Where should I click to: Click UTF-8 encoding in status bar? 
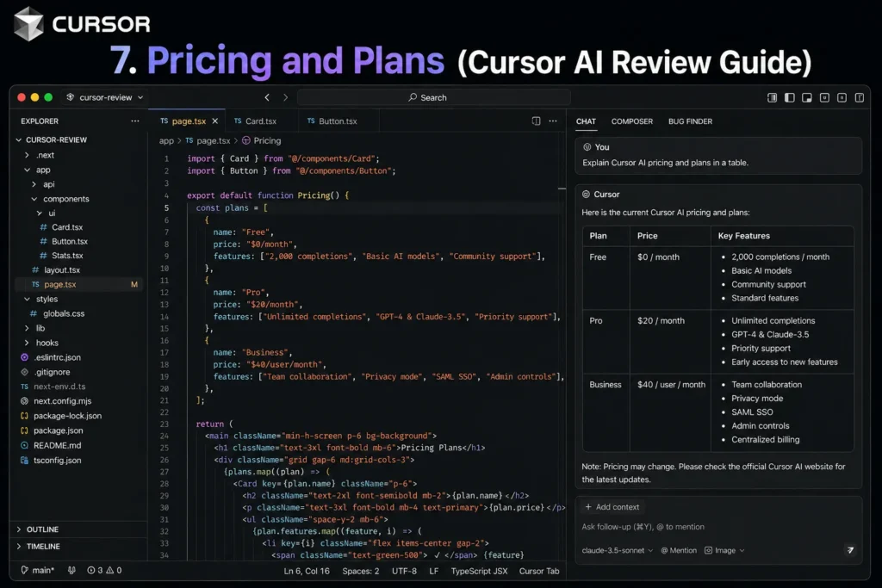405,571
